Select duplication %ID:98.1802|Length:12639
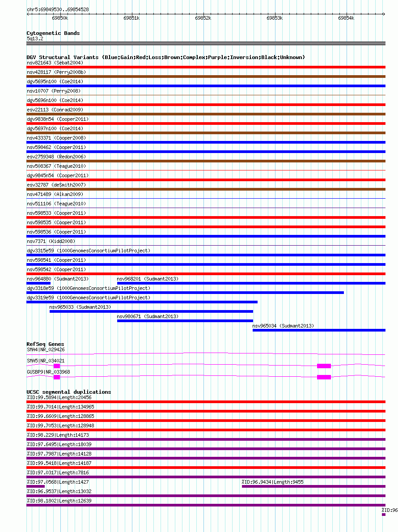Image resolution: width=398 pixels, height=532 pixels. tap(59, 501)
